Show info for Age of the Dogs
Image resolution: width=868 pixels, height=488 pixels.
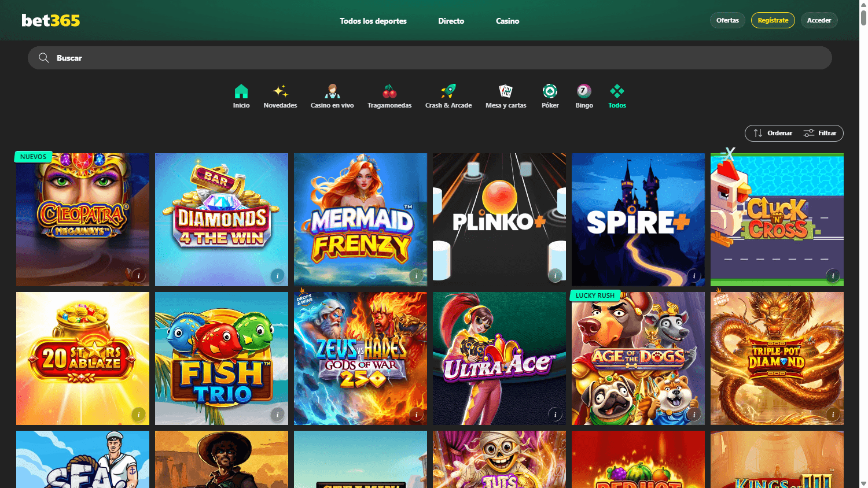[x=694, y=415]
